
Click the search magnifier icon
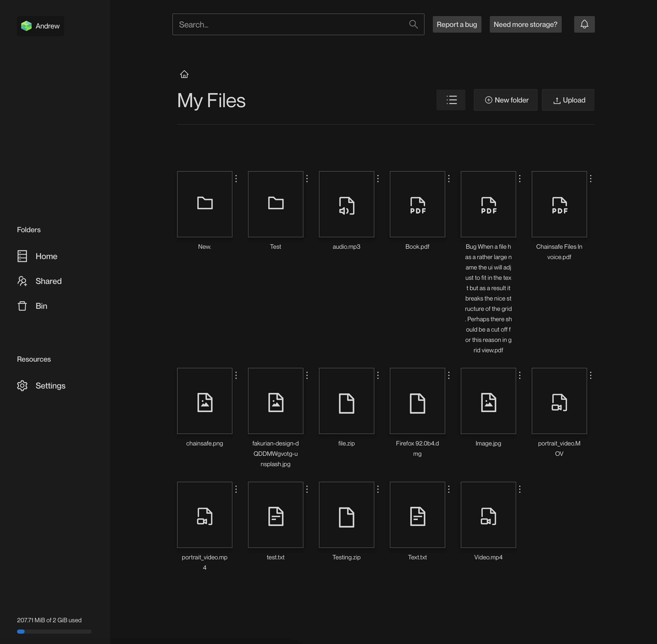413,24
